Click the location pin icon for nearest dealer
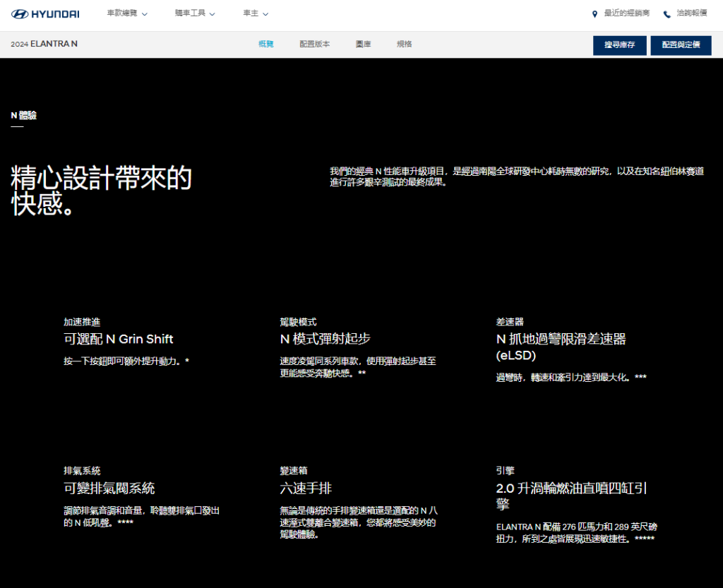This screenshot has height=588, width=723. [594, 14]
